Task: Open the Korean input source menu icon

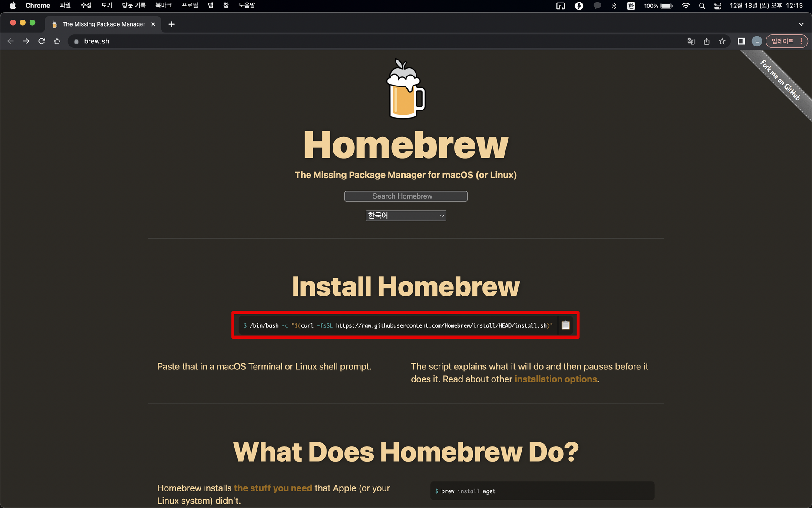Action: pos(631,6)
